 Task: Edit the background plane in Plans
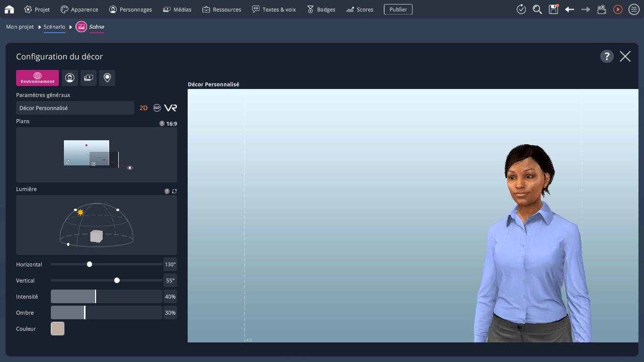pyautogui.click(x=68, y=161)
